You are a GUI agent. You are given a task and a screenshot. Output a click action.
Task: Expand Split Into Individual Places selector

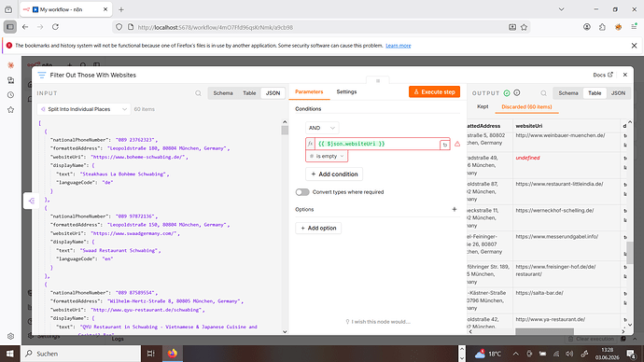(84, 109)
